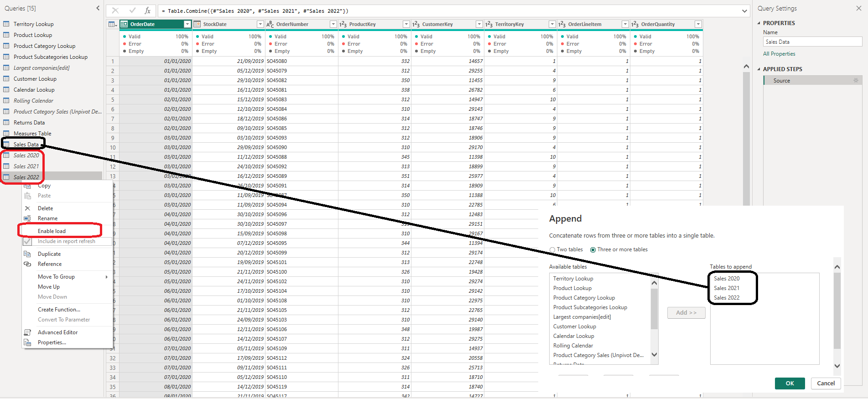868x399 pixels.
Task: Click the formula bar confirm checkmark icon
Action: [132, 10]
